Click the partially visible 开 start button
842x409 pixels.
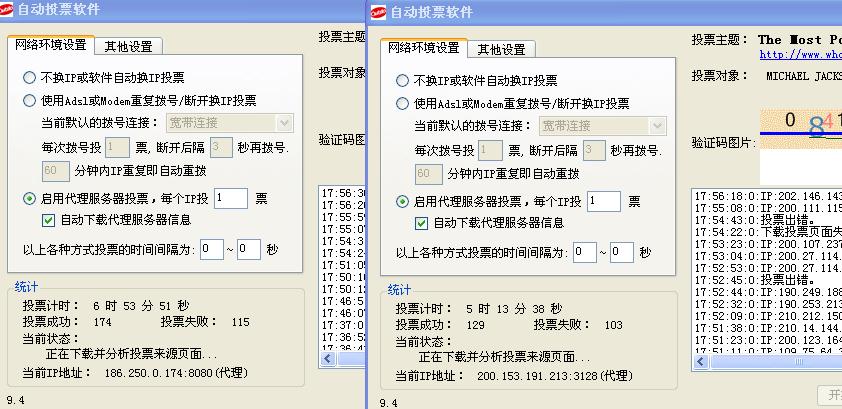830,394
